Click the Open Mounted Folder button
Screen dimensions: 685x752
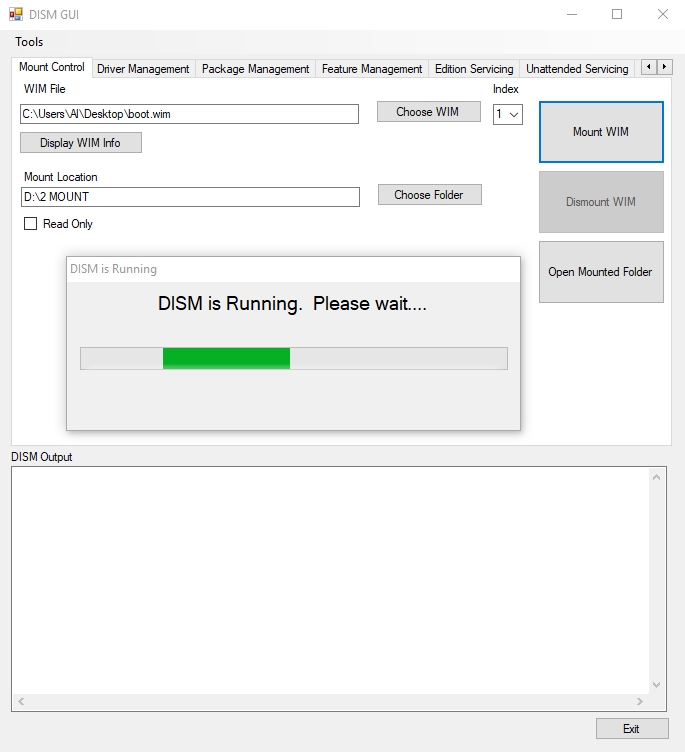click(x=601, y=272)
